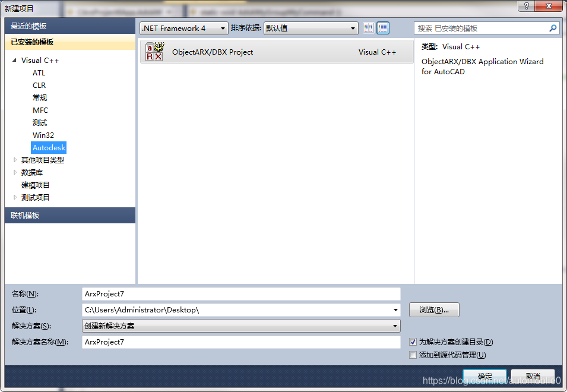Viewport: 567px width, 392px height.
Task: Open the .NET Framework 4 dropdown
Action: [x=184, y=28]
